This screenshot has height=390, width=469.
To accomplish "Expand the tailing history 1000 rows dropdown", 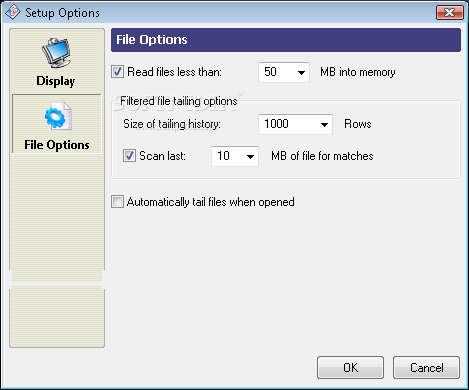I will 324,124.
